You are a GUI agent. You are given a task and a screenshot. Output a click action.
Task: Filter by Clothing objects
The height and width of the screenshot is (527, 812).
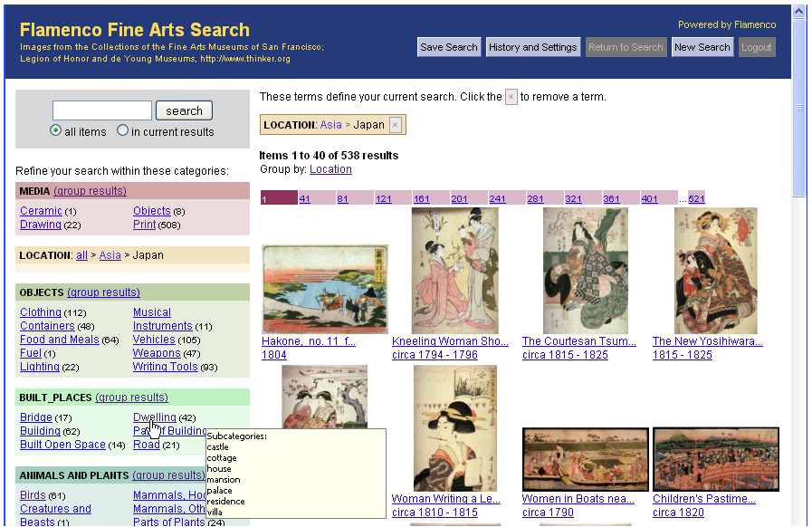tap(41, 312)
